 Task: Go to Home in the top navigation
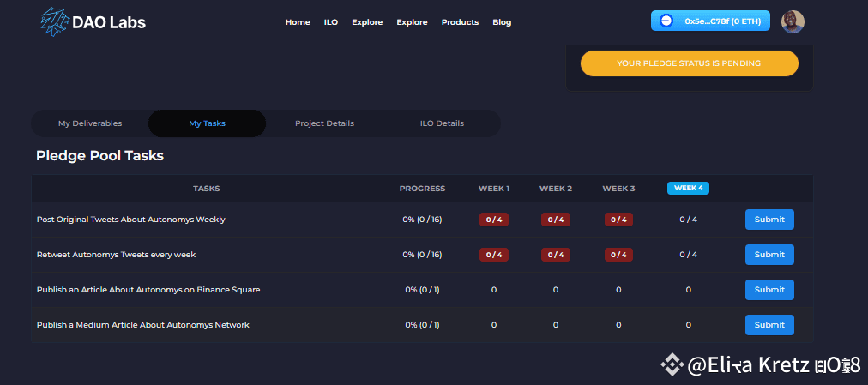point(298,22)
